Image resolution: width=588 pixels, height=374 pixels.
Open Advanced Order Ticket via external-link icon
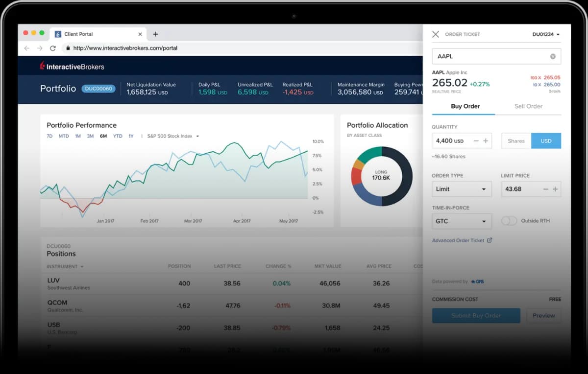(490, 240)
